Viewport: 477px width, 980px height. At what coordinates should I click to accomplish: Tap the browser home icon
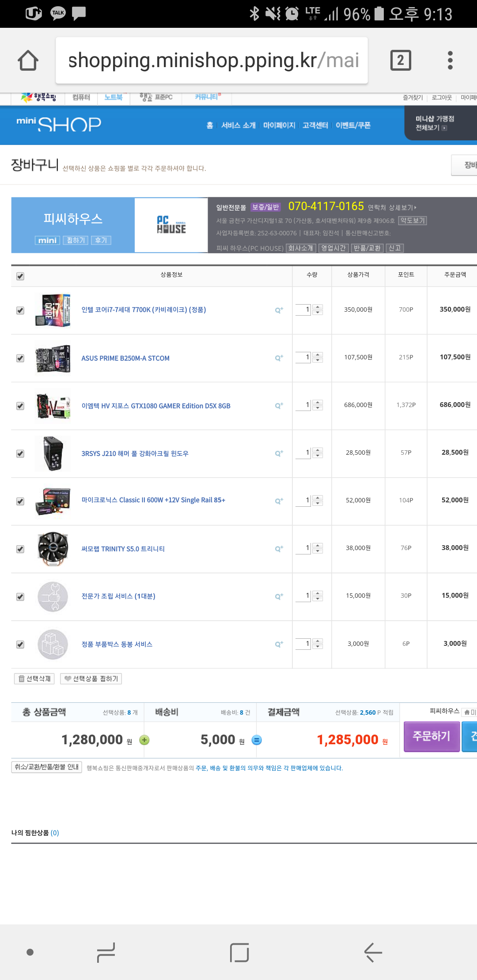(28, 60)
